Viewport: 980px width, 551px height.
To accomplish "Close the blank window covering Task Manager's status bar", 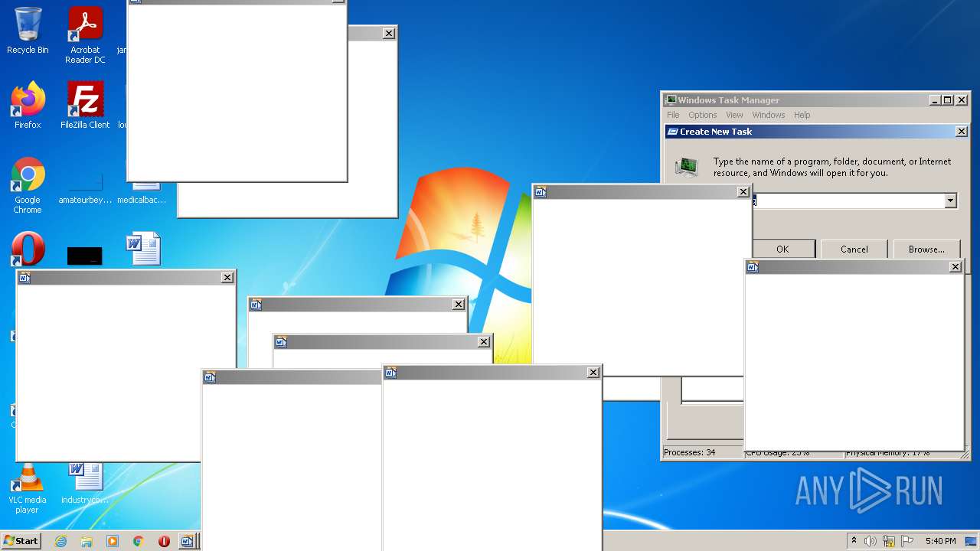I will pos(955,267).
